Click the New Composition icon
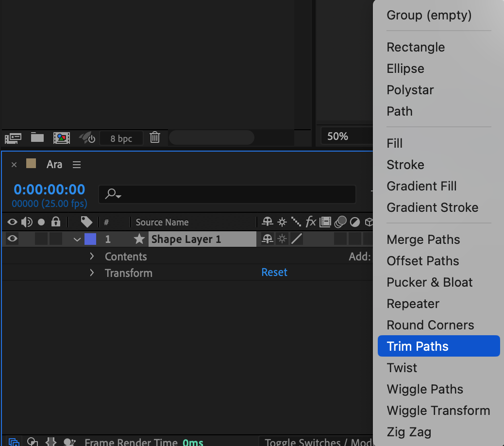The image size is (504, 446). [x=62, y=138]
